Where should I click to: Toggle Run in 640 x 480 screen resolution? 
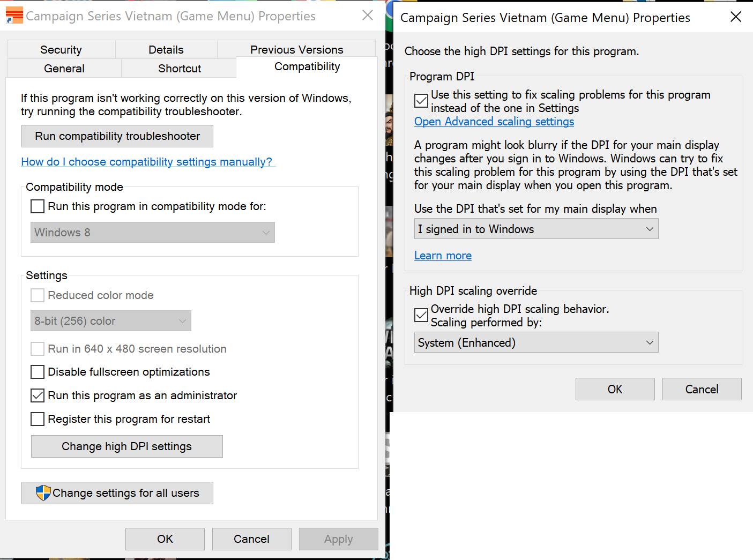click(38, 349)
